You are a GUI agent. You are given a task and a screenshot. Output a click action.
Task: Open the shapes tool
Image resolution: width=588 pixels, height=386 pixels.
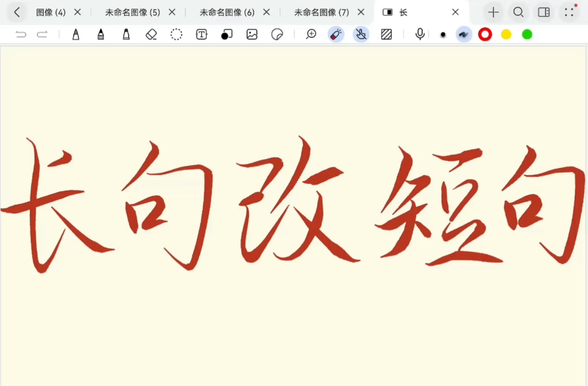(226, 34)
